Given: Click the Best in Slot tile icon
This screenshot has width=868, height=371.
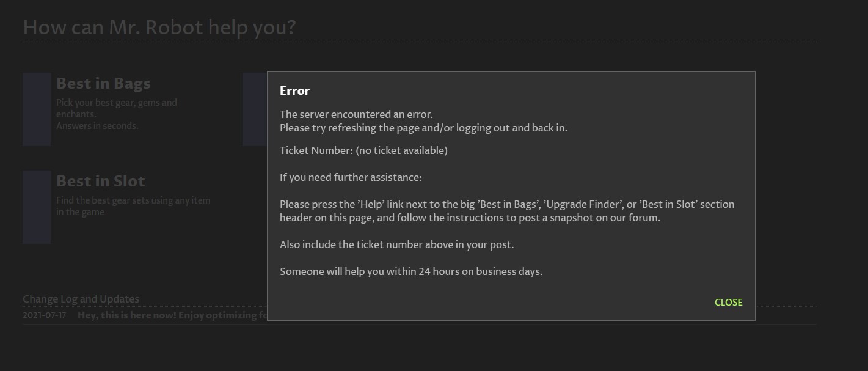Looking at the screenshot, I should [x=37, y=207].
